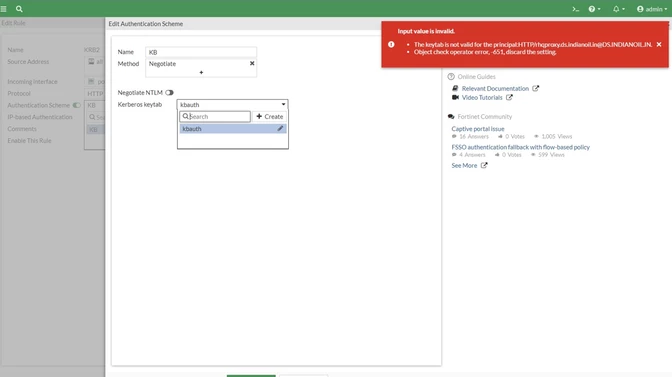Open the Captive portal issue post
Screen dimensions: 672x377
click(478, 129)
